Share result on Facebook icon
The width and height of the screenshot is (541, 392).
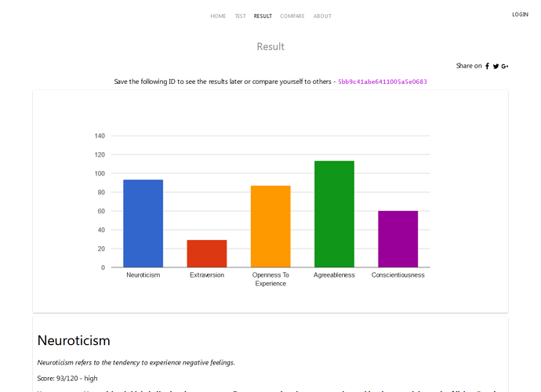click(487, 66)
